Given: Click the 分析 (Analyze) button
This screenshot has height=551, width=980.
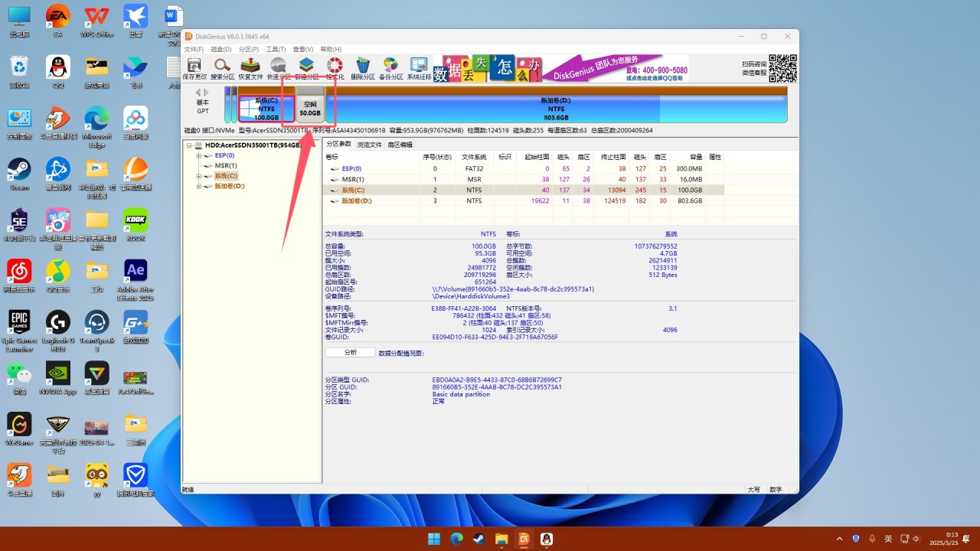Looking at the screenshot, I should [350, 353].
